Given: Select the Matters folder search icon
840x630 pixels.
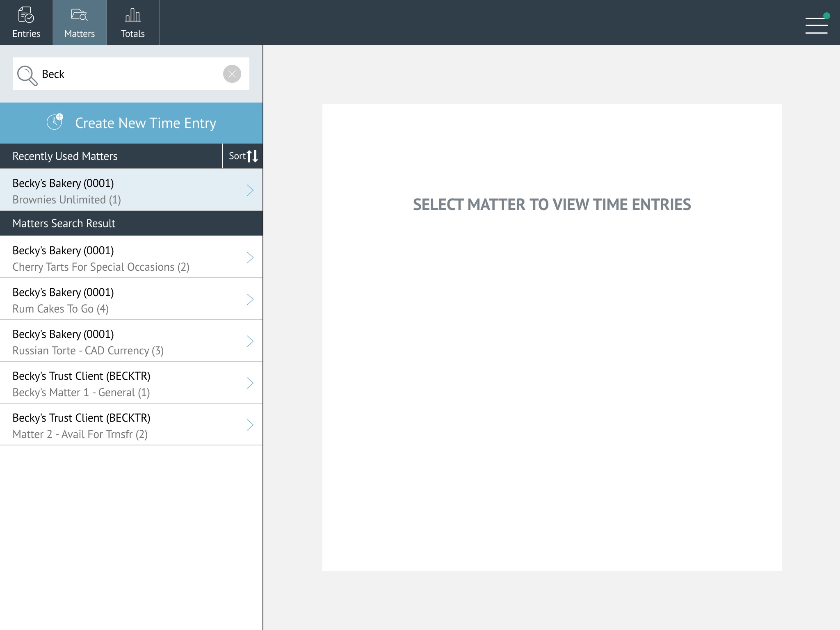Looking at the screenshot, I should pyautogui.click(x=79, y=16).
